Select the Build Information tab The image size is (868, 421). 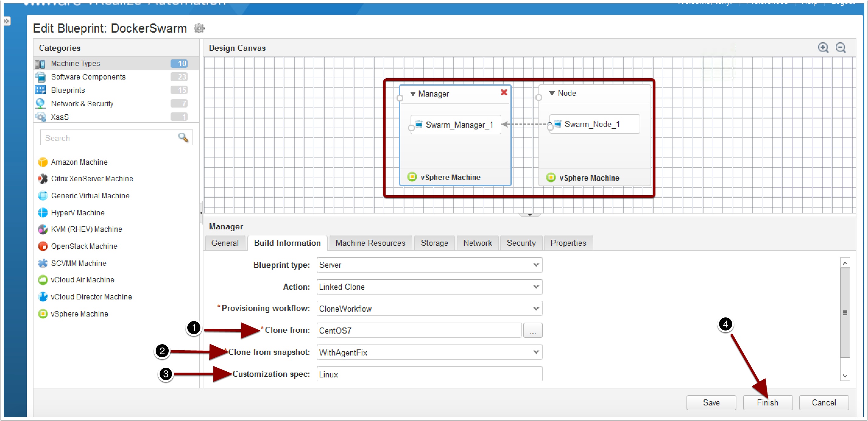tap(287, 243)
